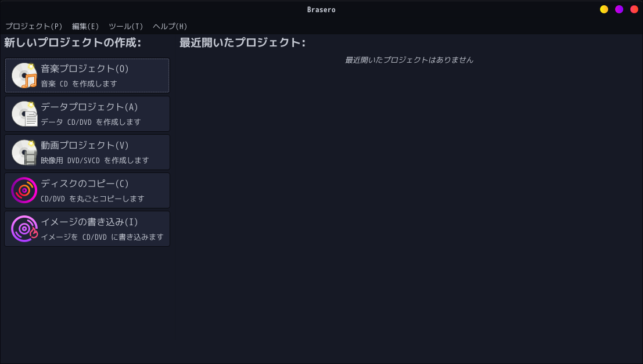The height and width of the screenshot is (364, 643).
Task: Choose イメージの書き込み(I) burn image
Action: [87, 229]
